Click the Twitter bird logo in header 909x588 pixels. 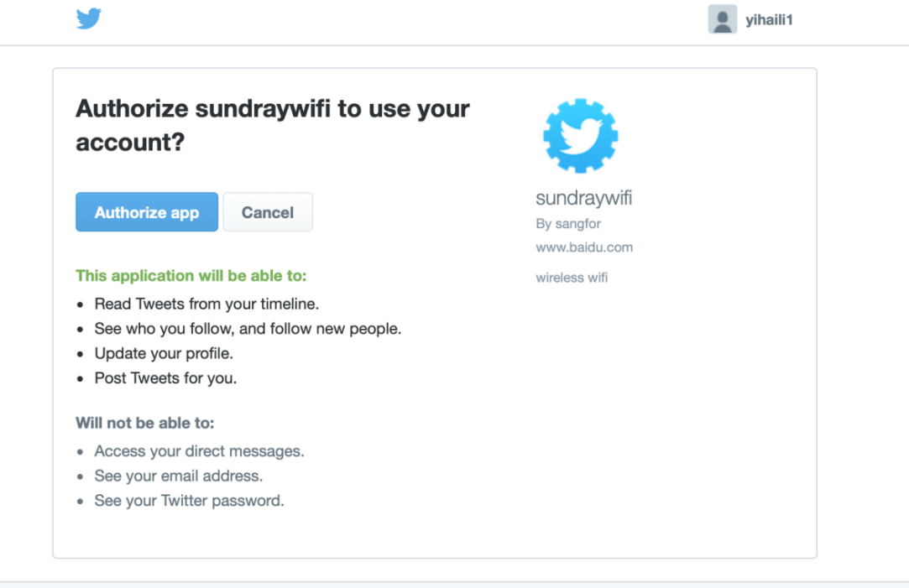[89, 18]
